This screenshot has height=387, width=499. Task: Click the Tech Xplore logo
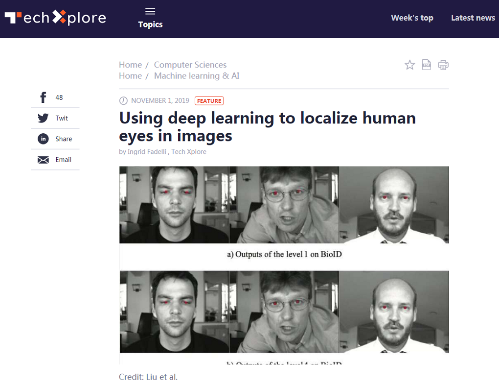click(x=55, y=17)
